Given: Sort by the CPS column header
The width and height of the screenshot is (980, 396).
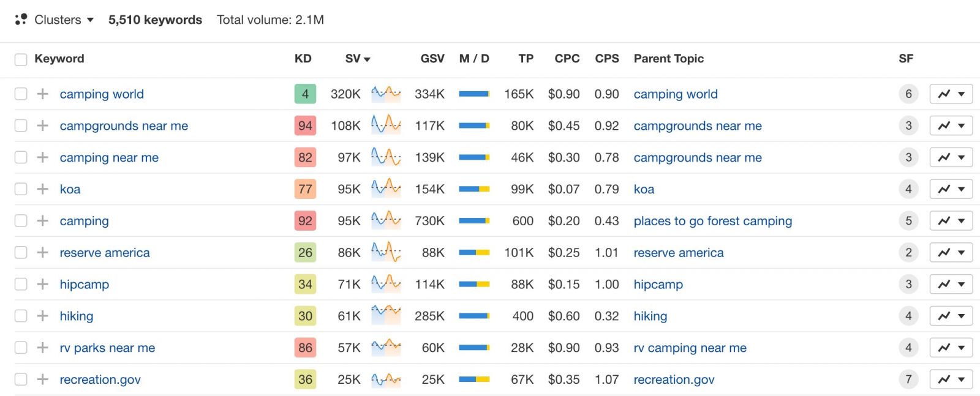Looking at the screenshot, I should (x=607, y=59).
